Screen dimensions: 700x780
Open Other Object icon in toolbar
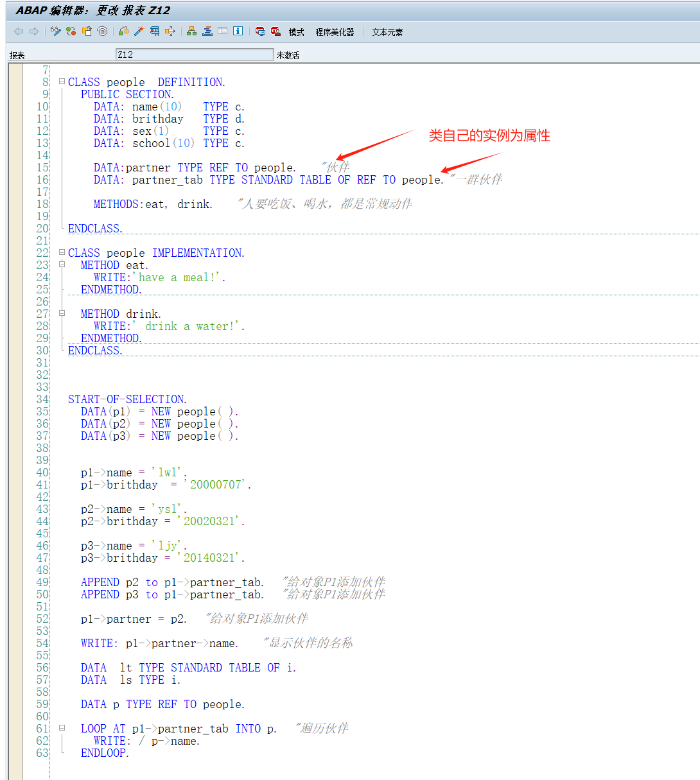[x=87, y=31]
